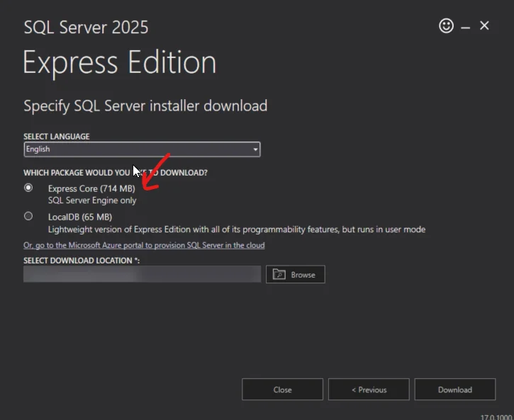Viewport: 514px width, 420px height.
Task: Click the 'Specify SQL Server installer download' heading
Action: pyautogui.click(x=145, y=106)
